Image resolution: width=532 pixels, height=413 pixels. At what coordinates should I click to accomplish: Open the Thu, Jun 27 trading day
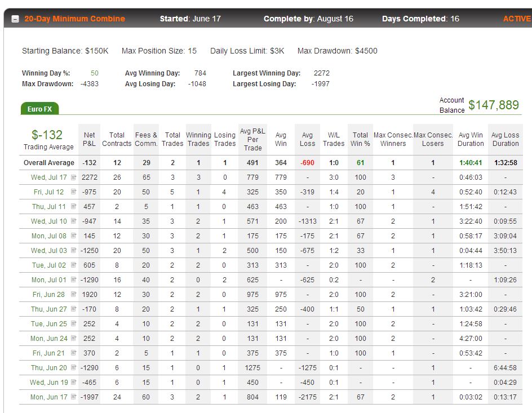[49, 309]
